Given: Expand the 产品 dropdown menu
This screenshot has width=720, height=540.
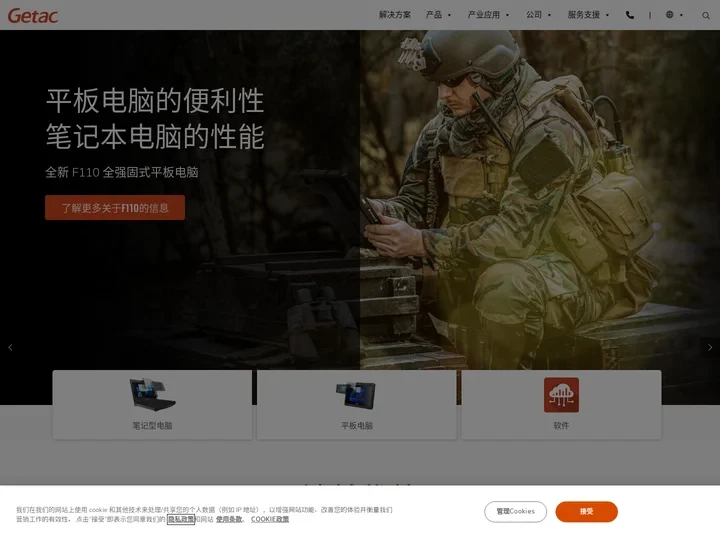Looking at the screenshot, I should point(438,15).
